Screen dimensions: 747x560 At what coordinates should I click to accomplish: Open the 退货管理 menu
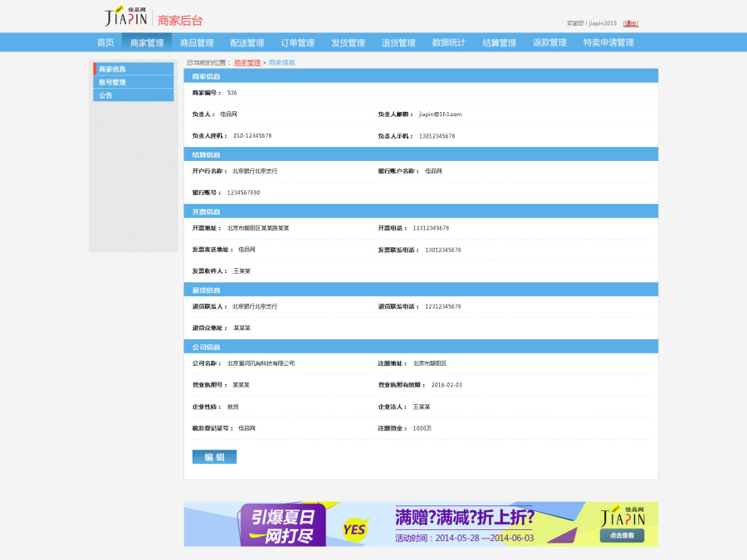[398, 41]
